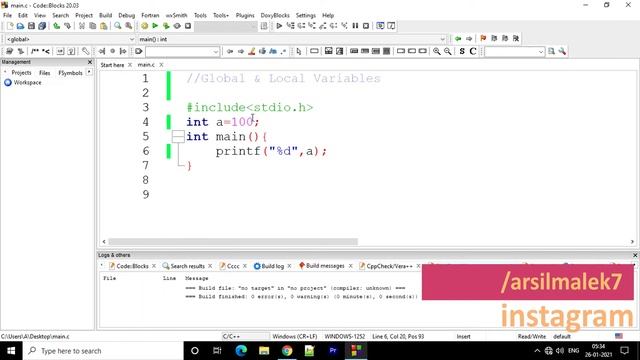Toggle the regex search option icon
Viewport: 640px width, 360px height.
pos(283,51)
